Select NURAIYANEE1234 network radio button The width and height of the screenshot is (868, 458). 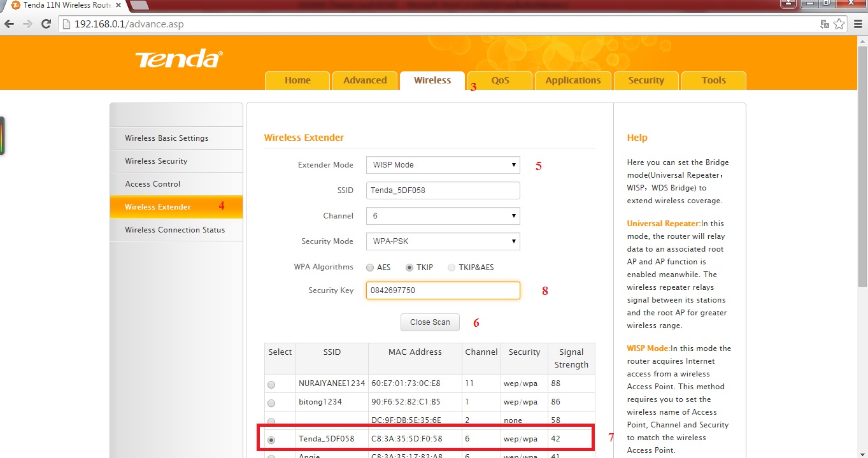click(x=271, y=385)
